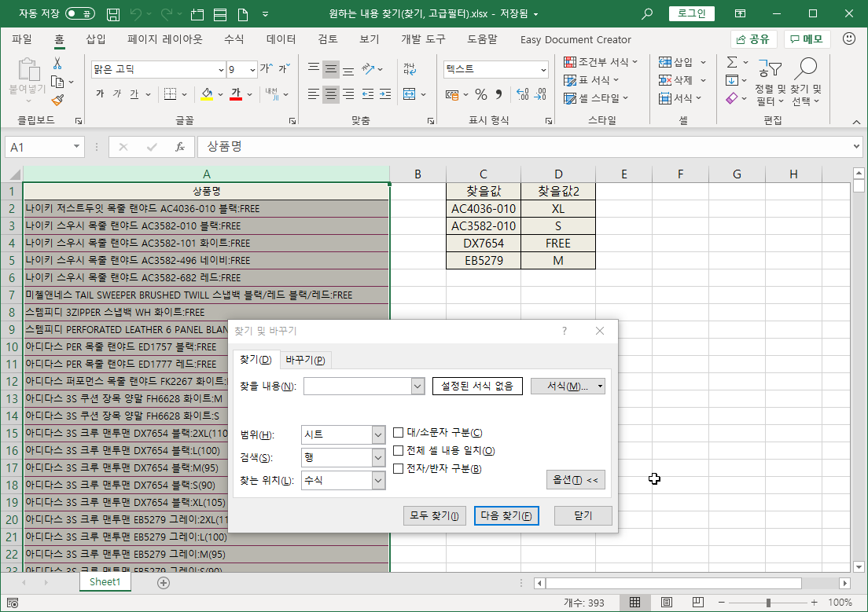The image size is (868, 612).
Task: Click the smiley feedback icon
Action: 848,38
